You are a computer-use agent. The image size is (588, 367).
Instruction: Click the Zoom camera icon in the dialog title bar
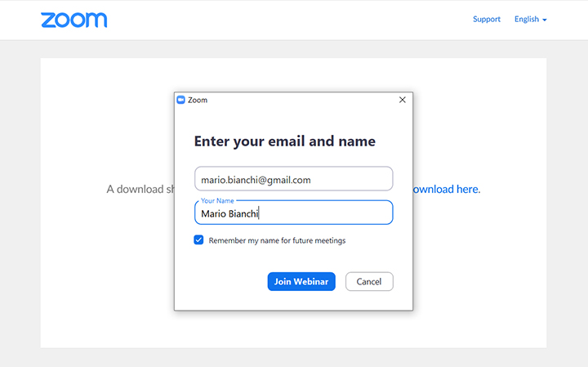click(180, 100)
